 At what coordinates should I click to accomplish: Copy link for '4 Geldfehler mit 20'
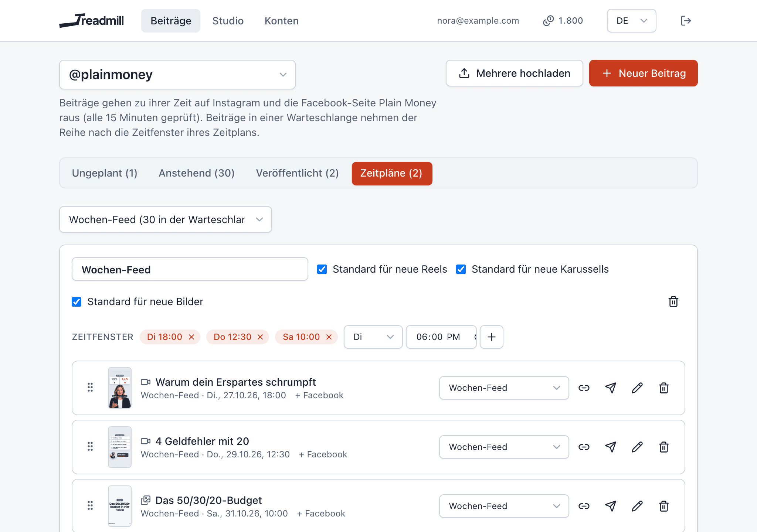584,447
